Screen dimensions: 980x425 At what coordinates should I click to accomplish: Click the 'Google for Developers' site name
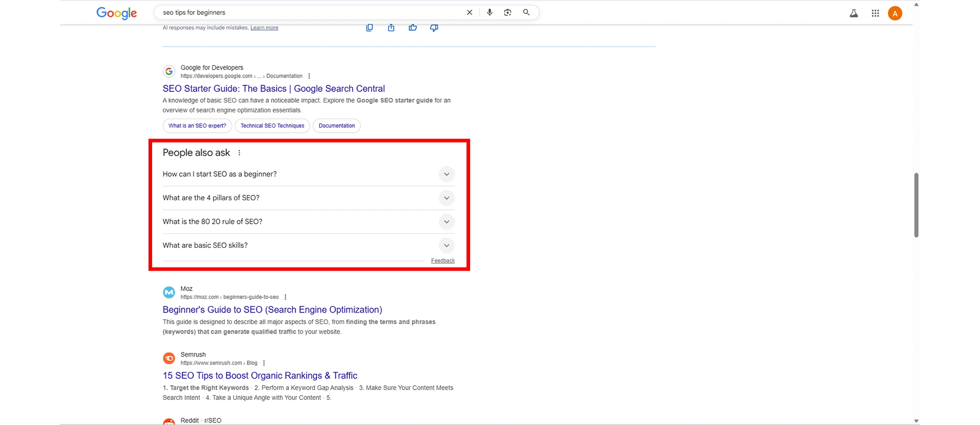coord(212,67)
